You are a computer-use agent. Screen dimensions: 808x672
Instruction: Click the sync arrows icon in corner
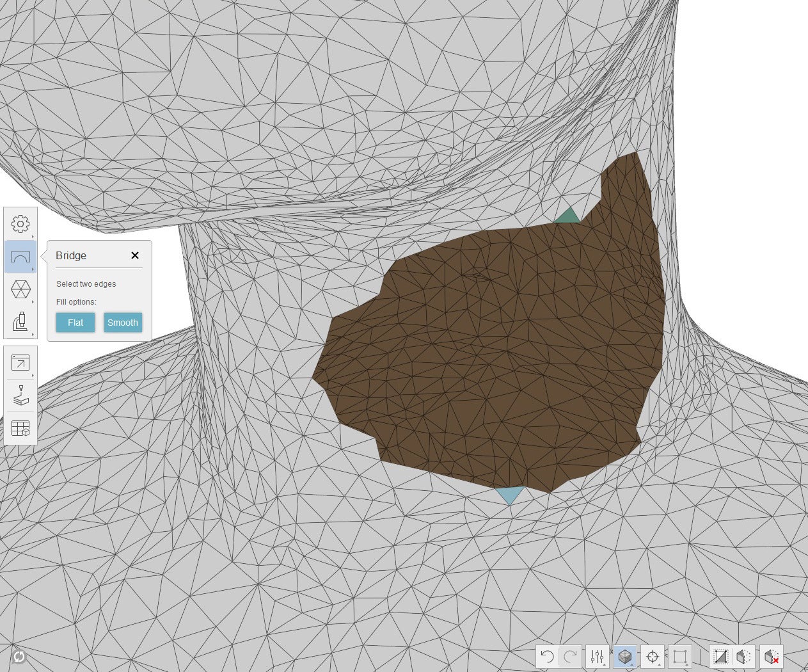[19, 657]
